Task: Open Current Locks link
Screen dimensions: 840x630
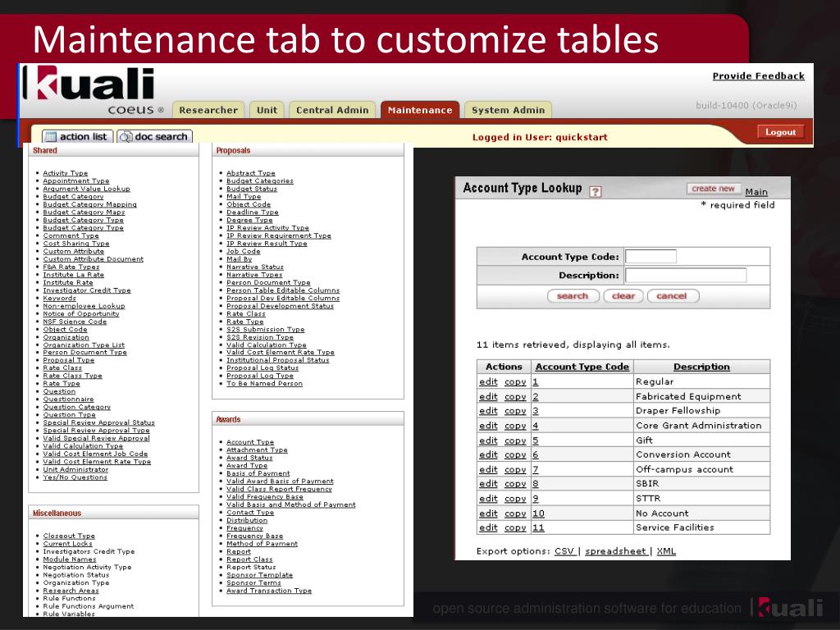Action: pos(67,544)
